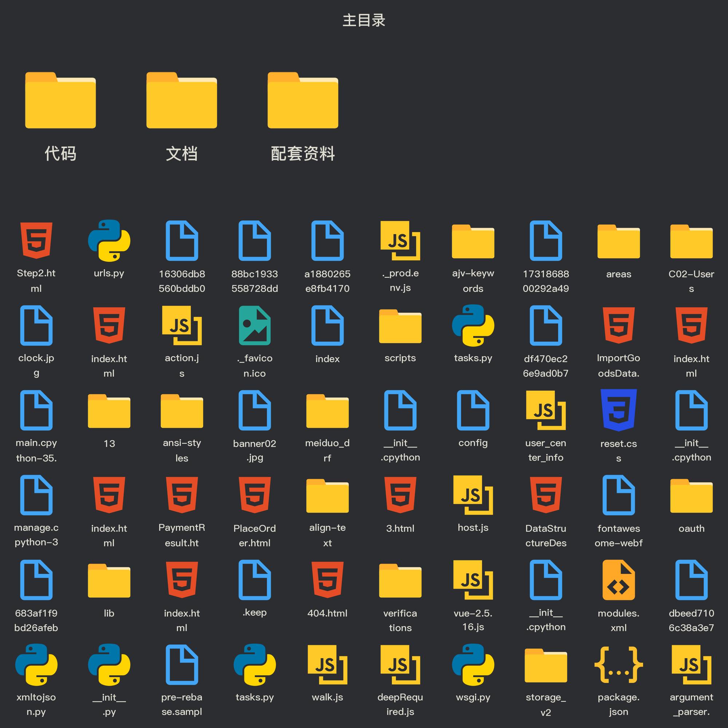Image resolution: width=728 pixels, height=728 pixels.
Task: Open the xmltojson.py Python file
Action: pyautogui.click(x=36, y=664)
